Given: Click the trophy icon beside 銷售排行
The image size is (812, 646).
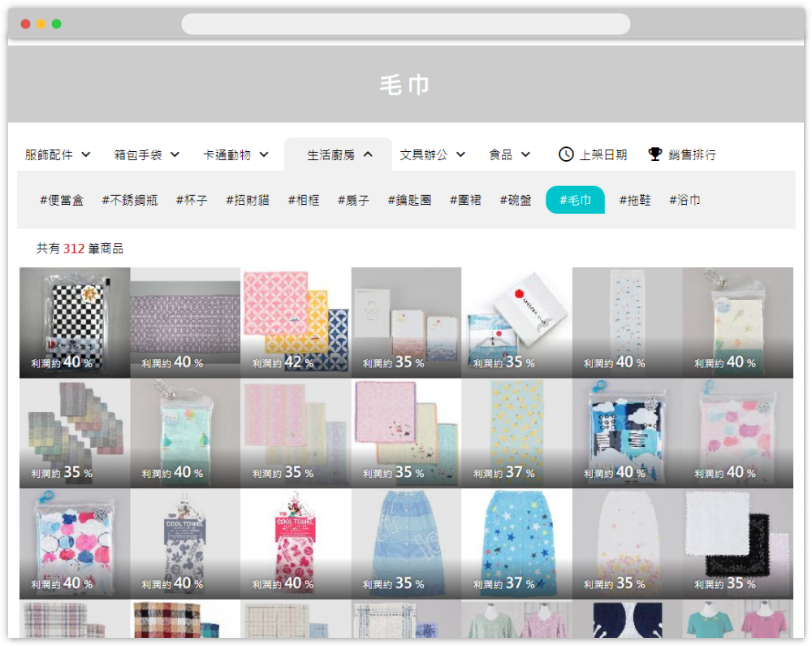Looking at the screenshot, I should click(x=655, y=154).
